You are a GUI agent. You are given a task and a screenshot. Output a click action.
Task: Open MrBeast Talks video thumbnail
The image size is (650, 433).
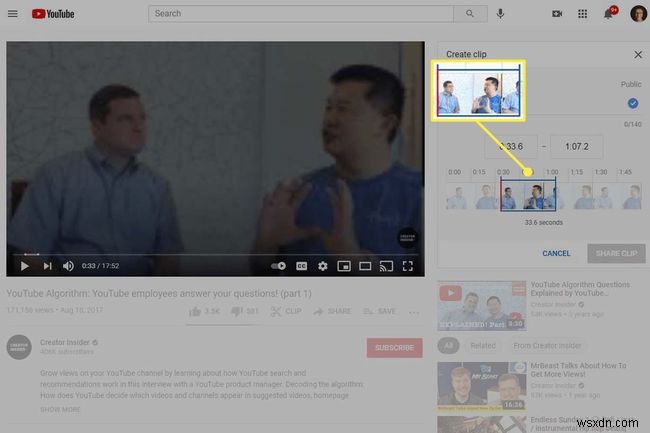482,386
